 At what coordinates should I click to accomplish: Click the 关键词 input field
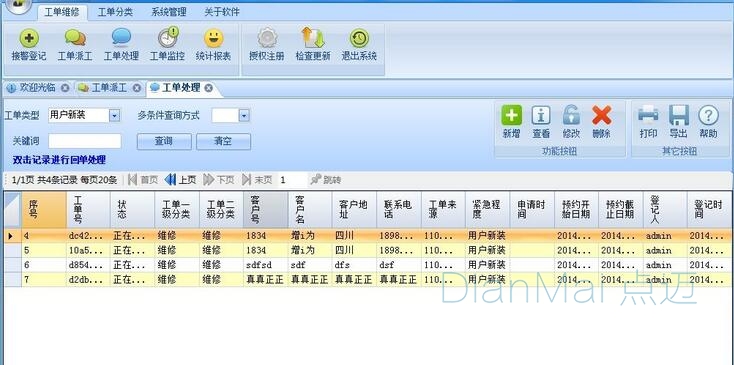click(85, 141)
